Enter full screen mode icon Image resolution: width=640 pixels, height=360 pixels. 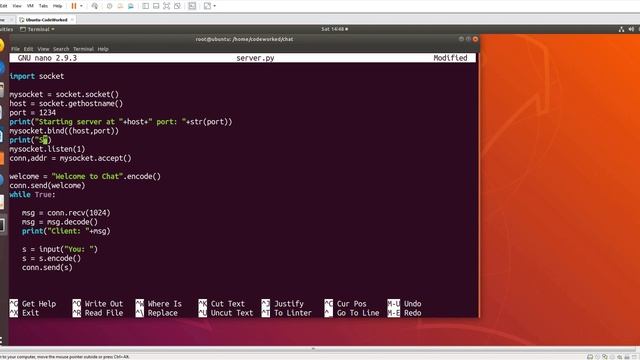click(x=167, y=6)
